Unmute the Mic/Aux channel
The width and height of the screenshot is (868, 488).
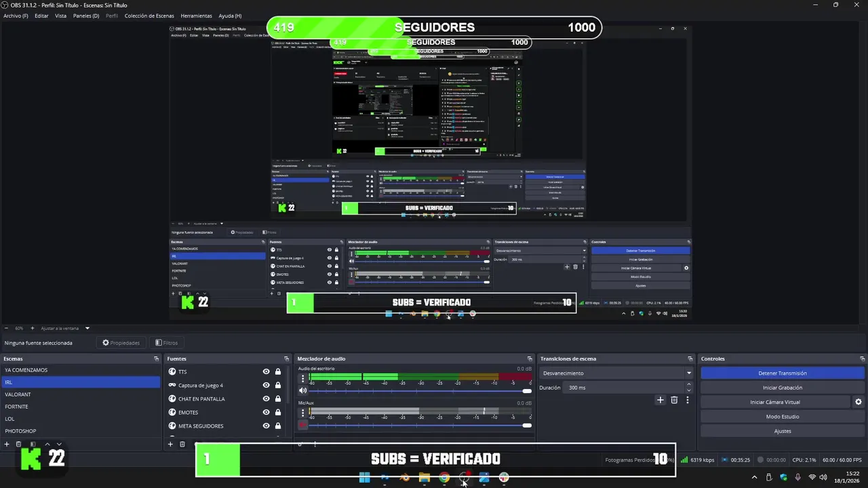(x=303, y=425)
